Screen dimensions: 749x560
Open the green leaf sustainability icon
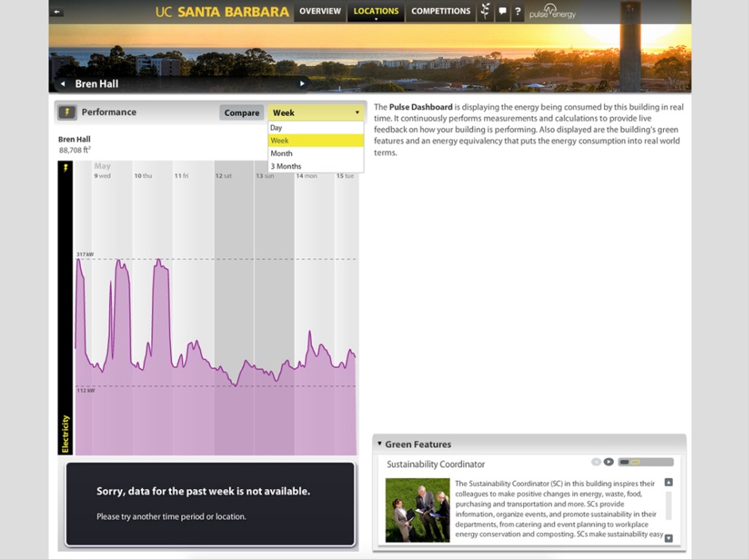pos(485,11)
